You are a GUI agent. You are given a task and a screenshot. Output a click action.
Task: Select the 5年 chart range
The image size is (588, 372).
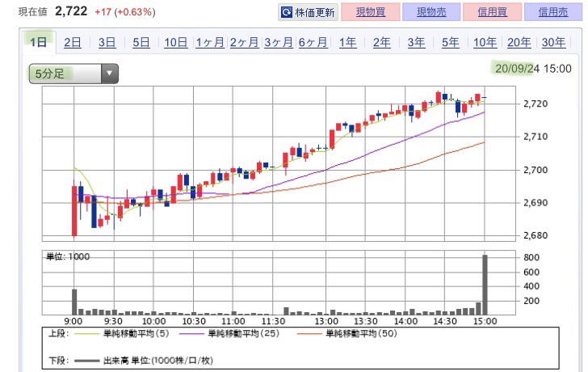pyautogui.click(x=451, y=42)
